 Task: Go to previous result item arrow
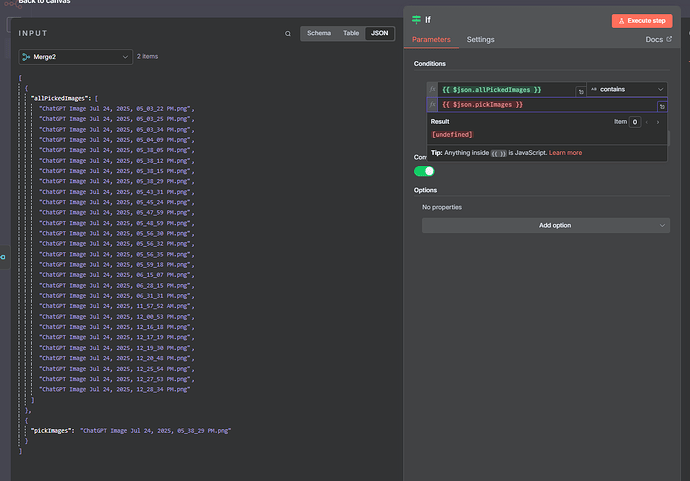[x=646, y=122]
